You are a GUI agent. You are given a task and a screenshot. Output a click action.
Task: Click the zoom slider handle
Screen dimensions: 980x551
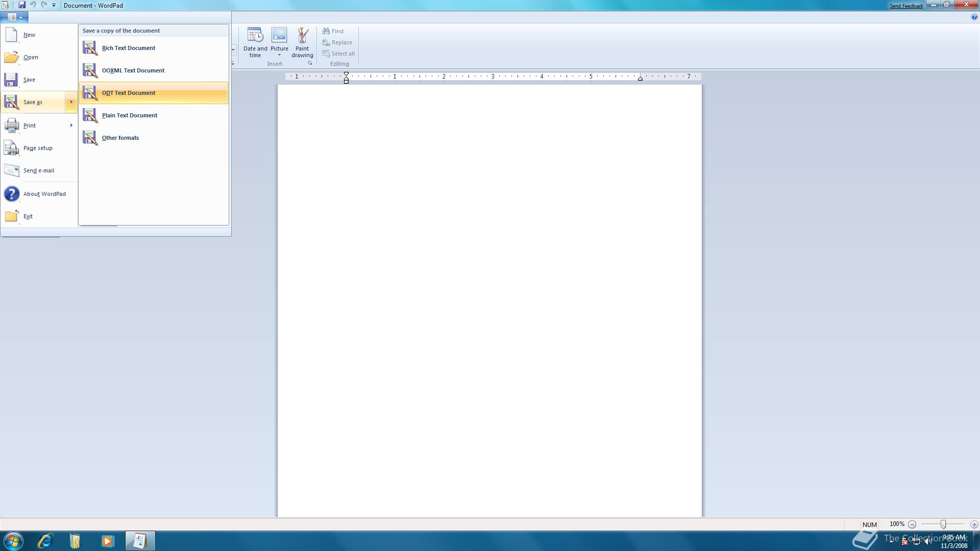(943, 524)
